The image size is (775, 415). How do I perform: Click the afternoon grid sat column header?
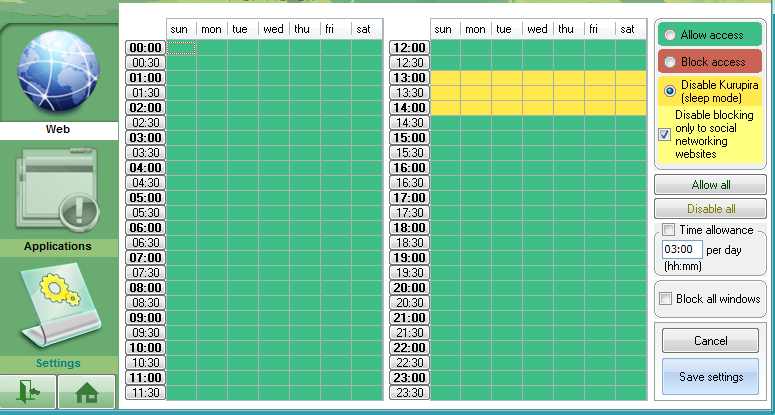pos(631,29)
